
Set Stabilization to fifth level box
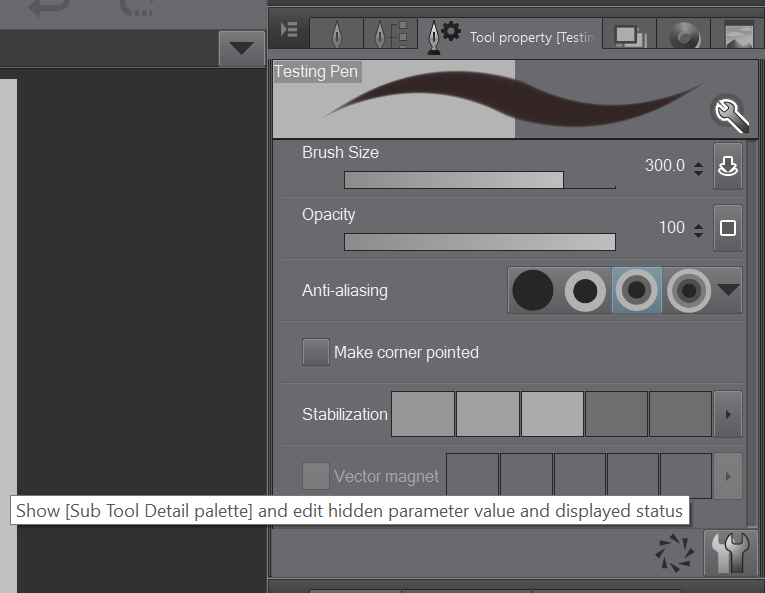click(680, 414)
